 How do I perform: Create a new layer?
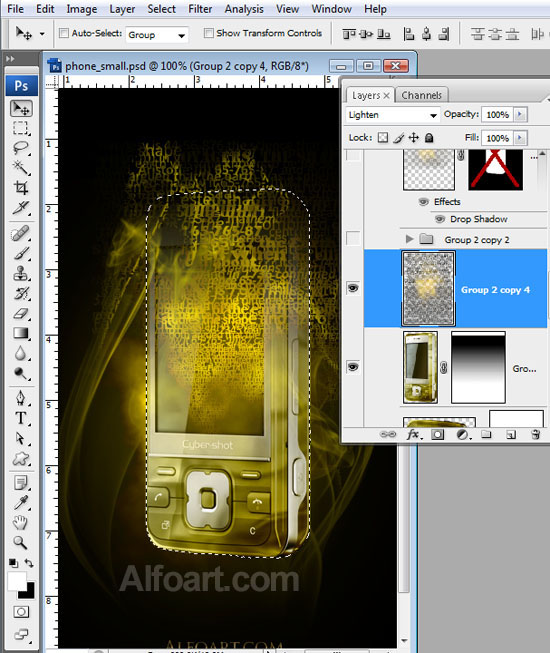(511, 435)
